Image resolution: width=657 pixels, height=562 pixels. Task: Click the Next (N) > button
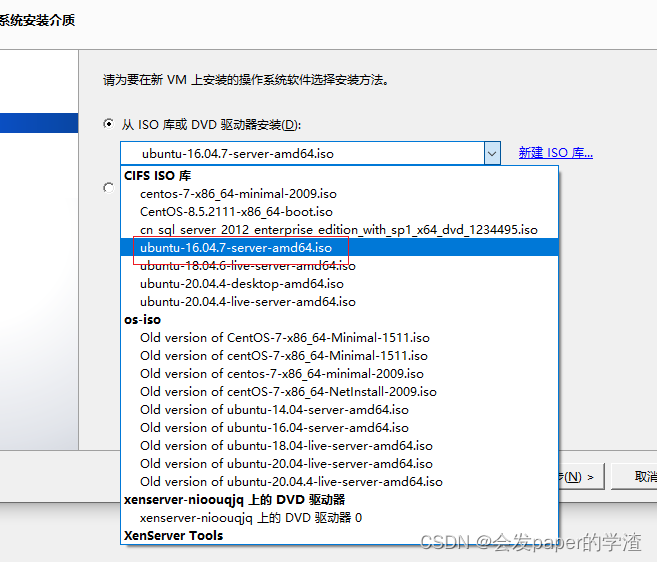(x=582, y=477)
